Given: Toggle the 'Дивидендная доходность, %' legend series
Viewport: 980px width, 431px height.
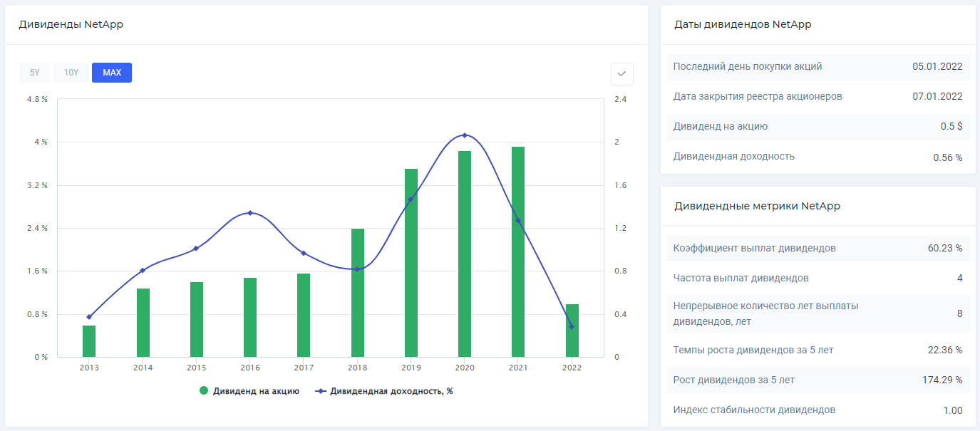Looking at the screenshot, I should [x=391, y=391].
